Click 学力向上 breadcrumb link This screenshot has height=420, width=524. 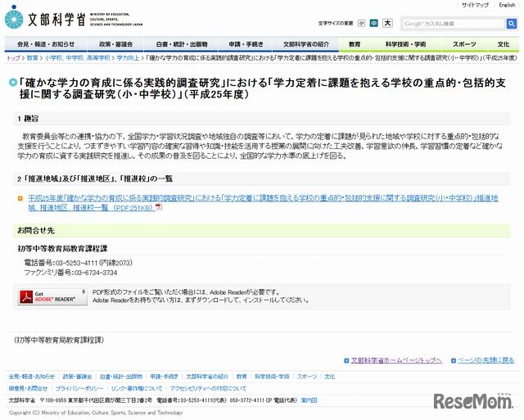point(128,58)
